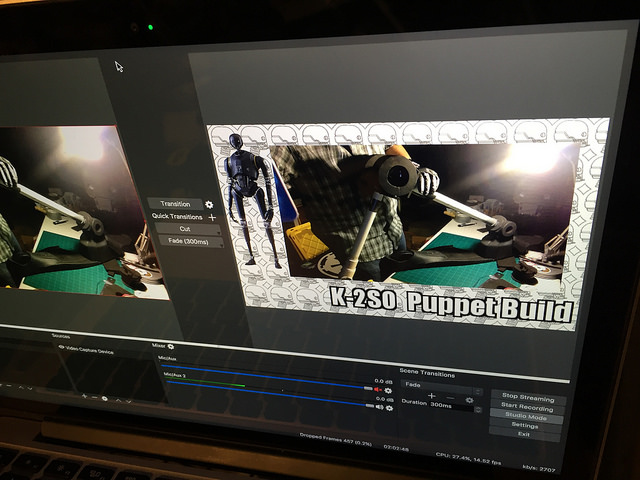Image resolution: width=640 pixels, height=480 pixels.
Task: Click the CPU 27.4% status text
Action: pos(468,459)
